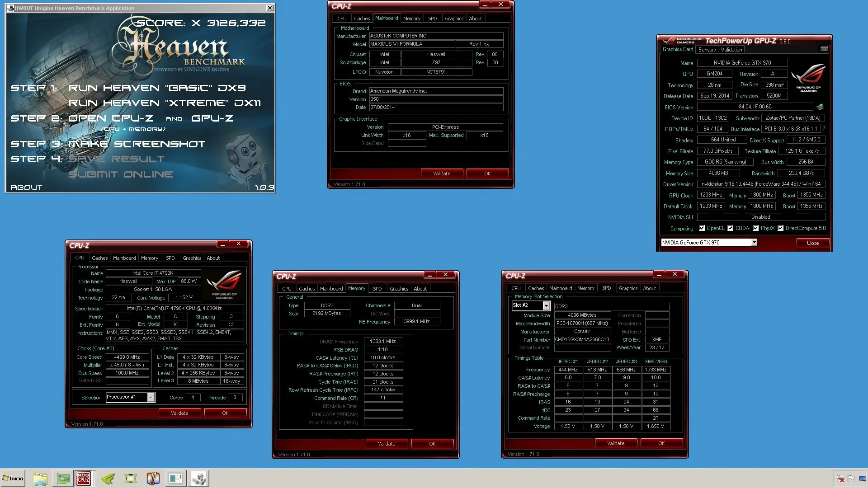Toggle the PhysX checkbox in GPU-Z
The image size is (868, 488).
(755, 228)
